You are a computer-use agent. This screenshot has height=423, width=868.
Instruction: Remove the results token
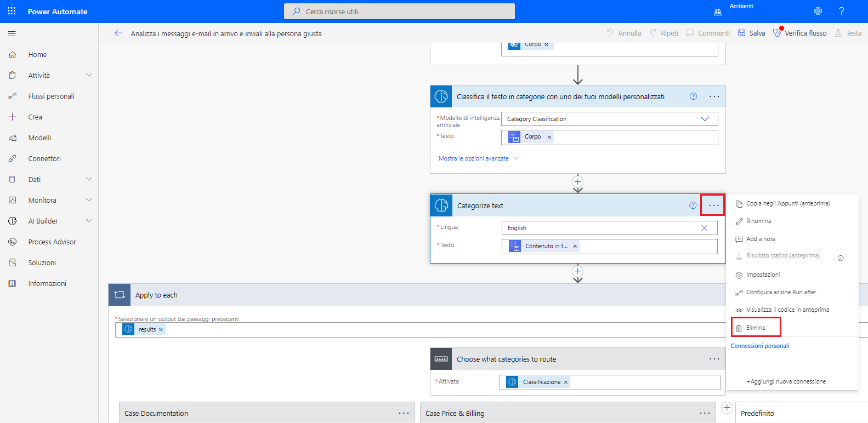point(161,330)
